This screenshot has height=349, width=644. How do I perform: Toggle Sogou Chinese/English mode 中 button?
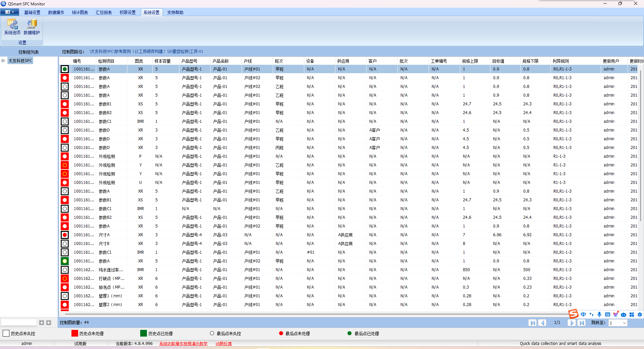tap(583, 314)
